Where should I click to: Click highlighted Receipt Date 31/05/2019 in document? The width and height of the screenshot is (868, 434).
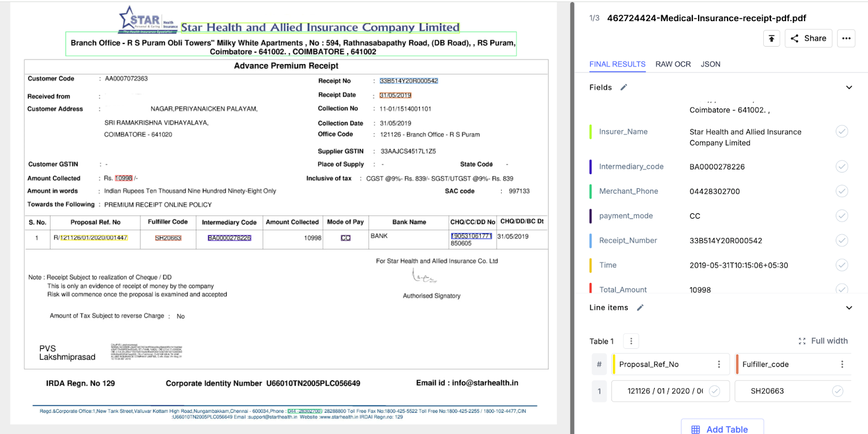click(x=395, y=95)
